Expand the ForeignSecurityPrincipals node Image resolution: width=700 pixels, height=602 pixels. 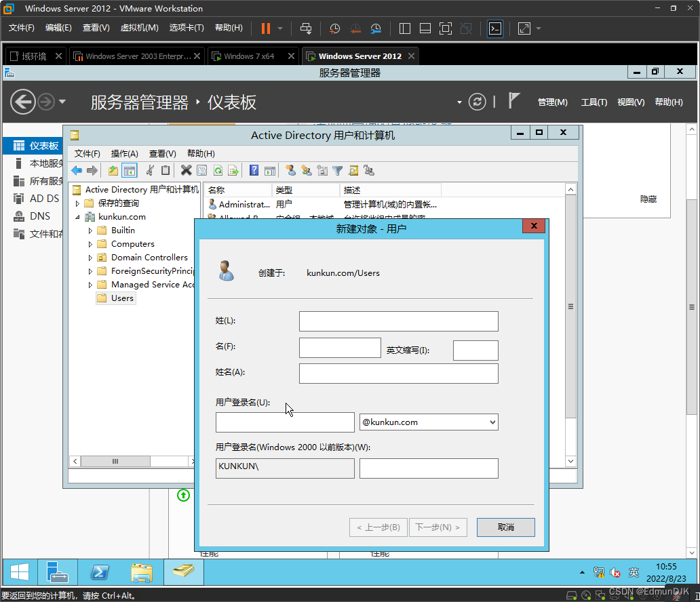pos(90,271)
